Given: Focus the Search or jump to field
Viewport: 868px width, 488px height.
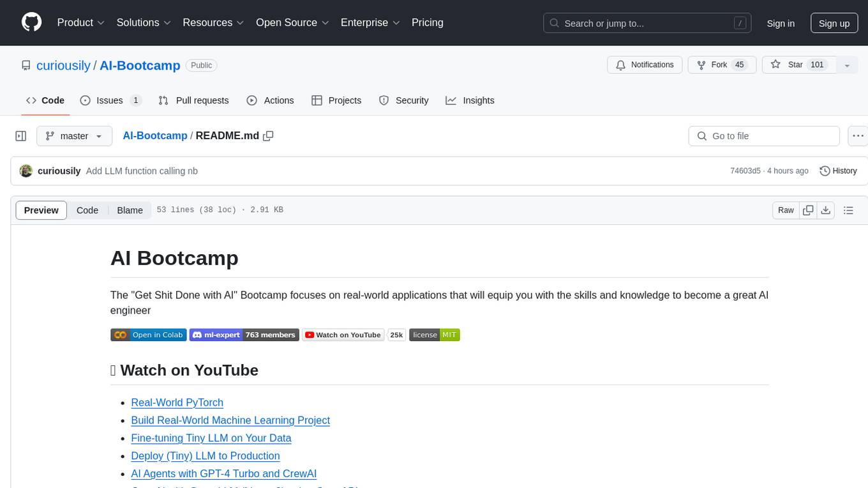Looking at the screenshot, I should [648, 24].
